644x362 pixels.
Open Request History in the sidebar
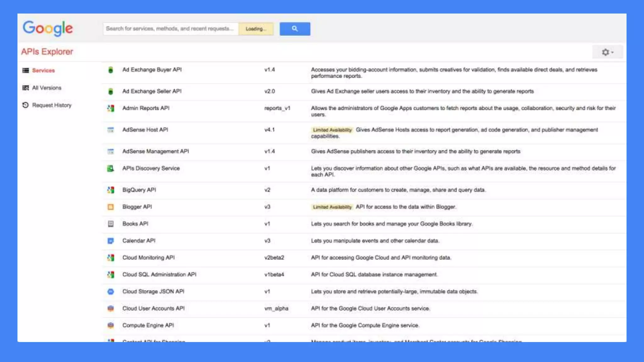point(52,105)
